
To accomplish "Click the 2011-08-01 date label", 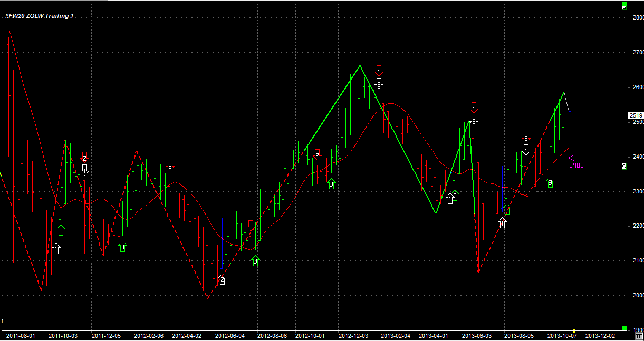I will tap(21, 335).
